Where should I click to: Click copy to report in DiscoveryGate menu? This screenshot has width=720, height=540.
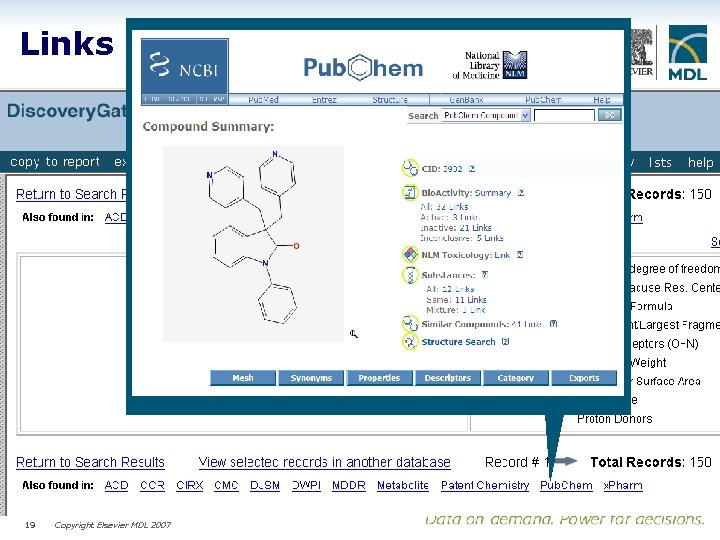(x=55, y=162)
